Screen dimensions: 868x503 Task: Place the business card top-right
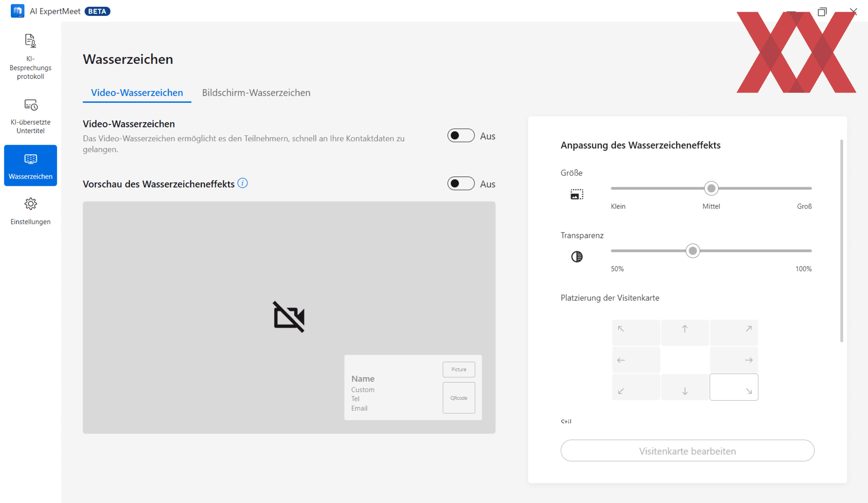(x=734, y=332)
